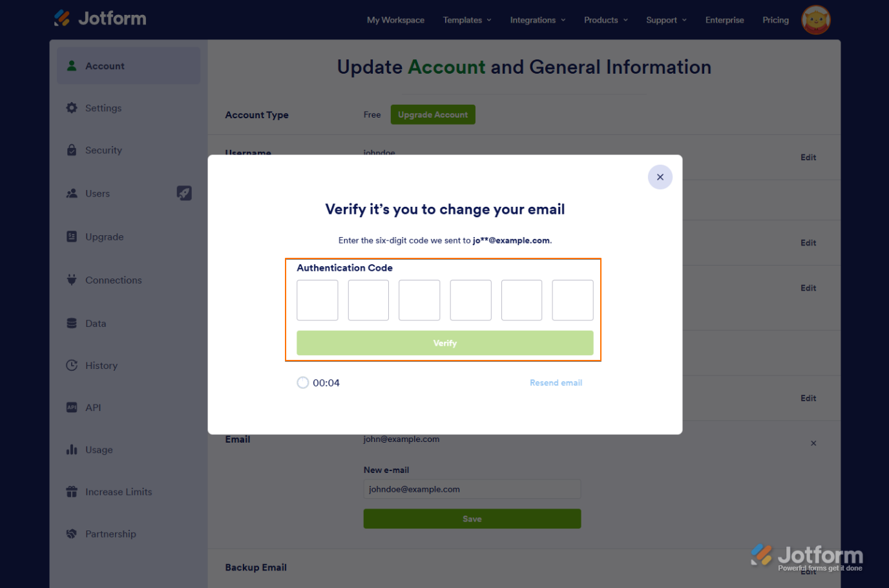This screenshot has width=889, height=588.
Task: Open the user avatar profile menu
Action: tap(815, 20)
